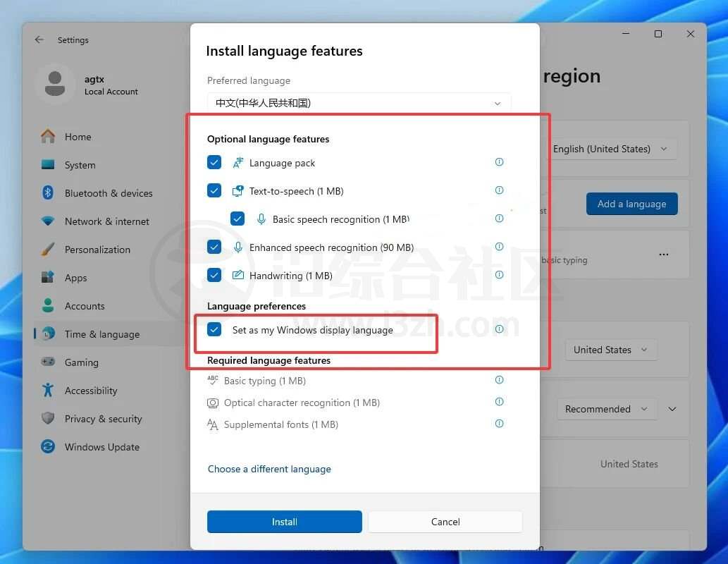Open the Preferred language dropdown
The height and width of the screenshot is (564, 728).
pyautogui.click(x=359, y=103)
